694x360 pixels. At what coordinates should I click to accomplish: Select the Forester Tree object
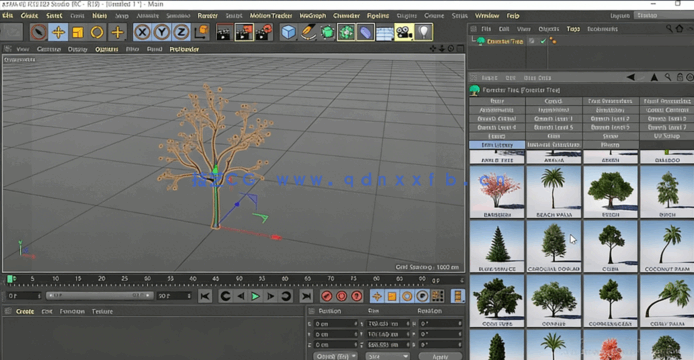click(505, 41)
